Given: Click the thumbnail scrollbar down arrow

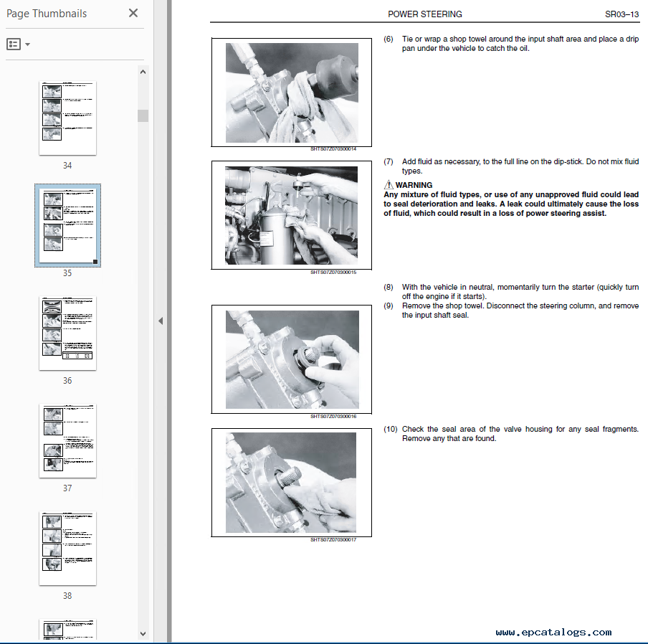Looking at the screenshot, I should (x=143, y=633).
